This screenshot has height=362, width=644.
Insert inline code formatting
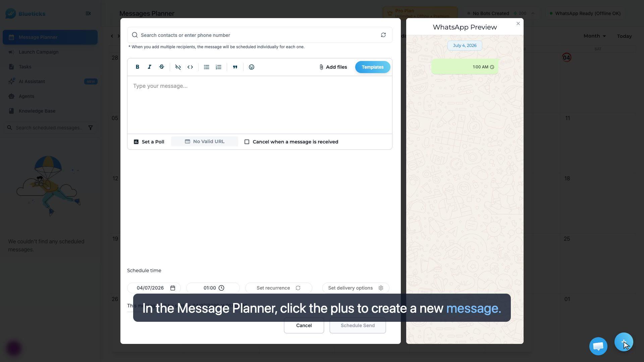(190, 67)
